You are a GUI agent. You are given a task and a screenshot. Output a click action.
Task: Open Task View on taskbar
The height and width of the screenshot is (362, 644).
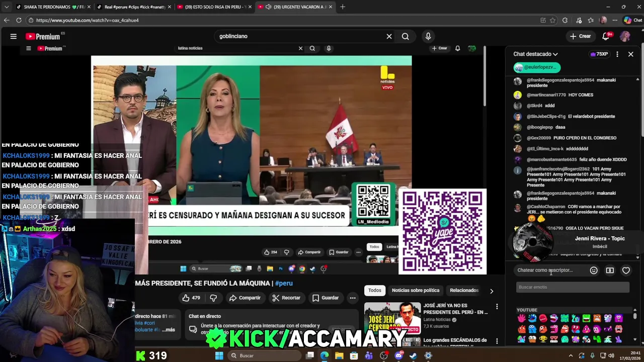pyautogui.click(x=310, y=355)
